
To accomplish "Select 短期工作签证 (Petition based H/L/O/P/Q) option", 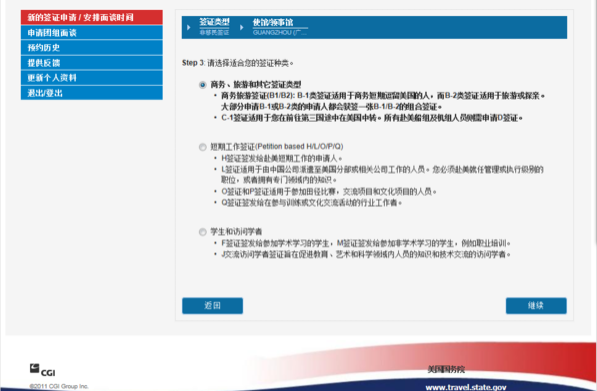I will pos(203,147).
